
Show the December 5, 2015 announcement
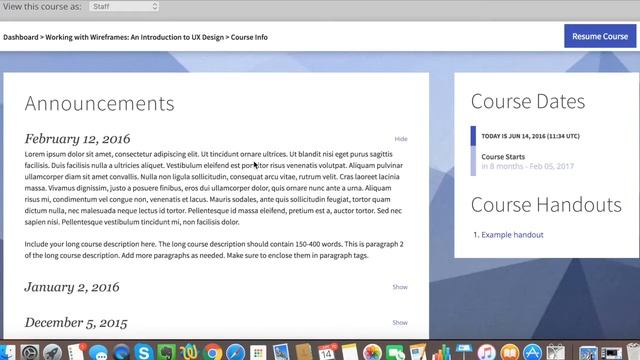(x=400, y=323)
